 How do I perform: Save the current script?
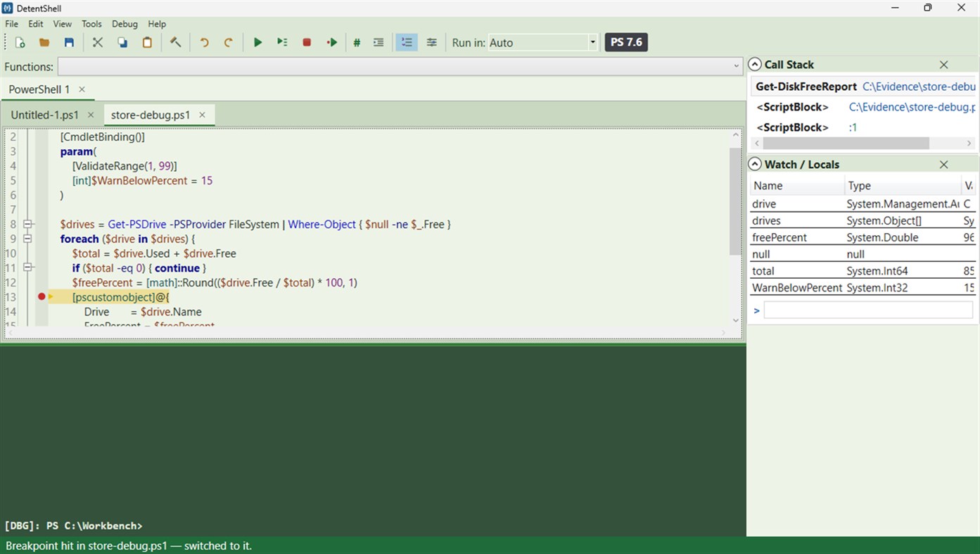(69, 42)
